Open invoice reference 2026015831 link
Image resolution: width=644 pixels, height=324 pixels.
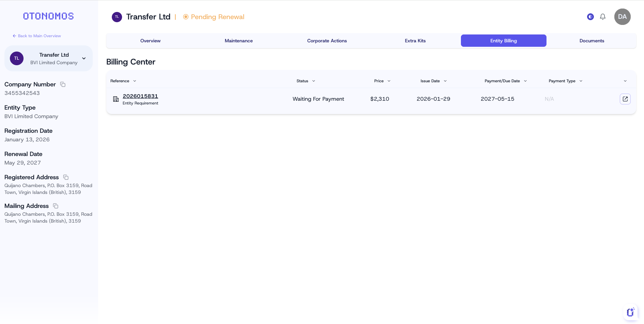[x=140, y=96]
